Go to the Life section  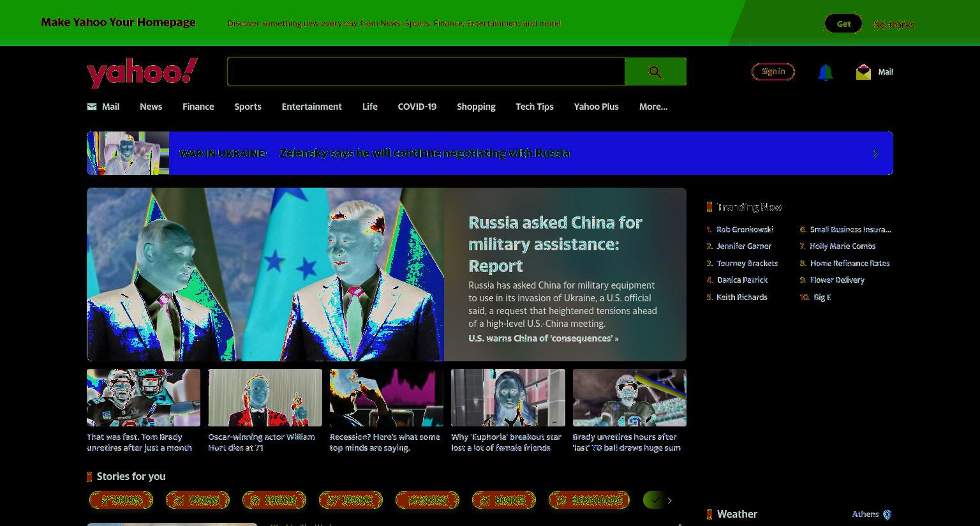(x=370, y=107)
